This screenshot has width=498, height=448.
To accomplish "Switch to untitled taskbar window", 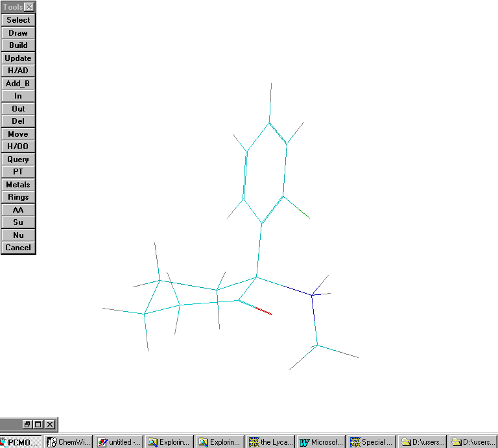I will click(119, 442).
